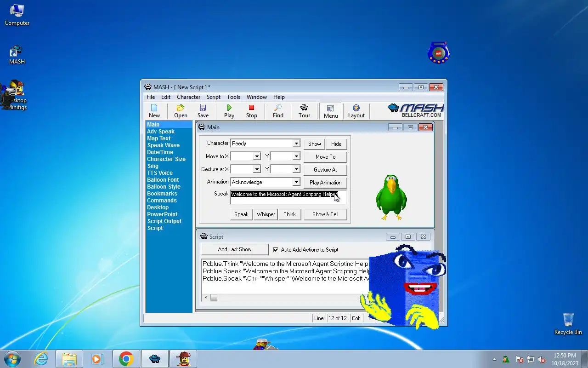Click the Peedy parrot character
Screen dimensions: 588x368
[x=391, y=197]
